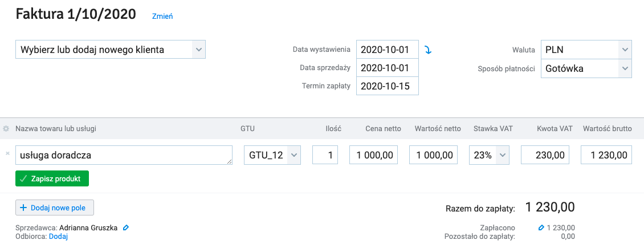Click the GTU column header

pyautogui.click(x=248, y=128)
